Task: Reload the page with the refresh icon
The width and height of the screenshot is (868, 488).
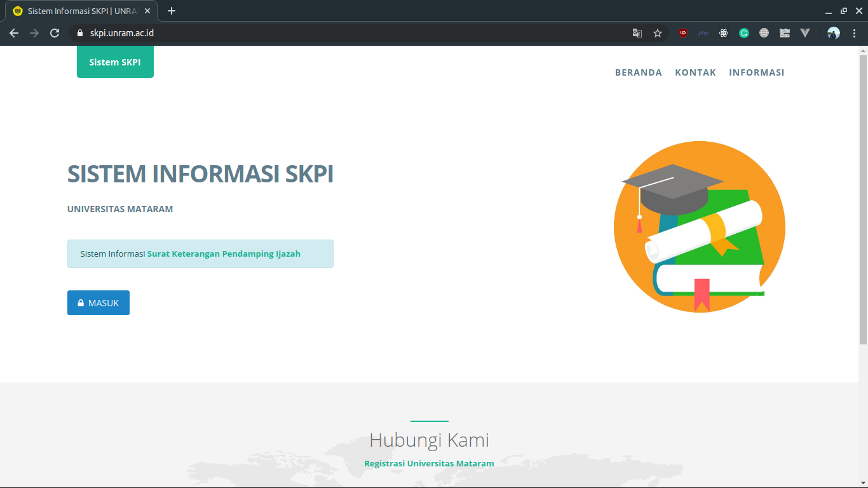Action: pyautogui.click(x=55, y=33)
